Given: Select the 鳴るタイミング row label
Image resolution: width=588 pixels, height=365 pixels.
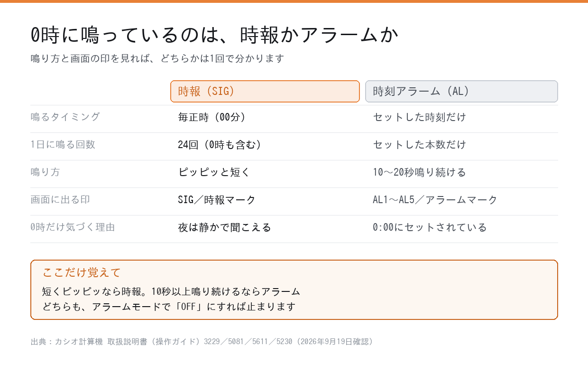Looking at the screenshot, I should tap(65, 117).
